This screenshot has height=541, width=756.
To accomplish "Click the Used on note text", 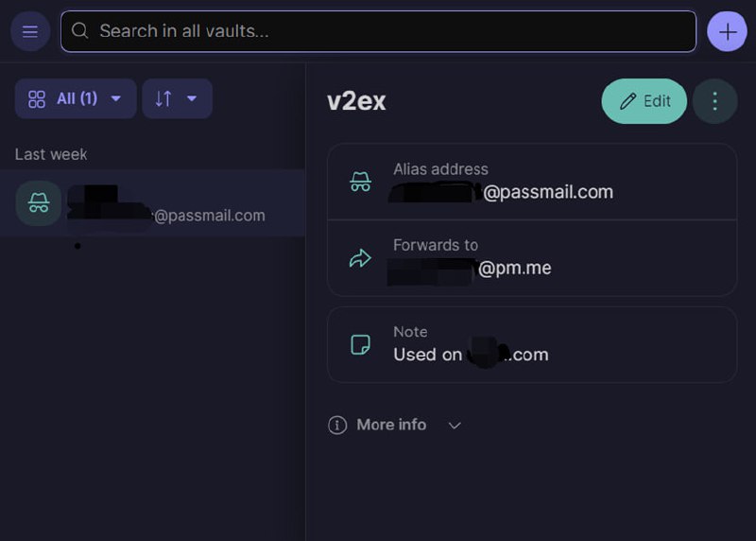I will click(x=471, y=355).
